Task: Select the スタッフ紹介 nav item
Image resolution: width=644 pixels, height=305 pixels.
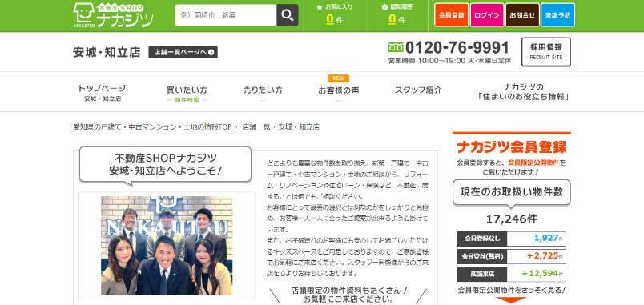Action: click(418, 90)
